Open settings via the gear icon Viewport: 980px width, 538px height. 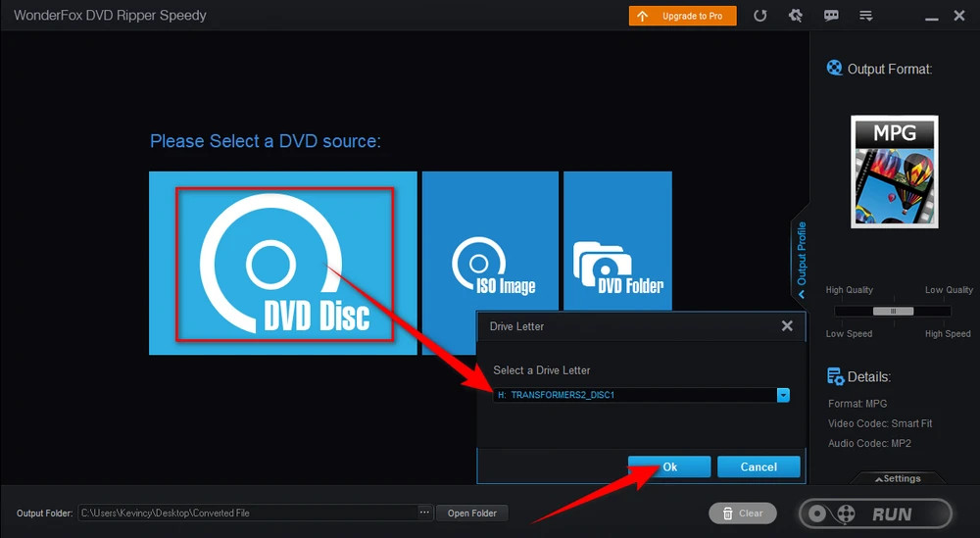tap(795, 16)
